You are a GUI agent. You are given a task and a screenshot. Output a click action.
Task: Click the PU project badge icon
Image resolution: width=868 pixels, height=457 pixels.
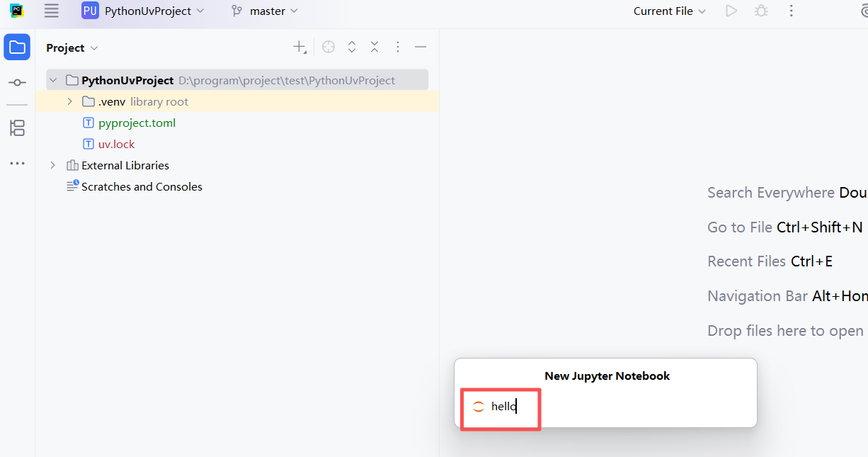pyautogui.click(x=90, y=11)
